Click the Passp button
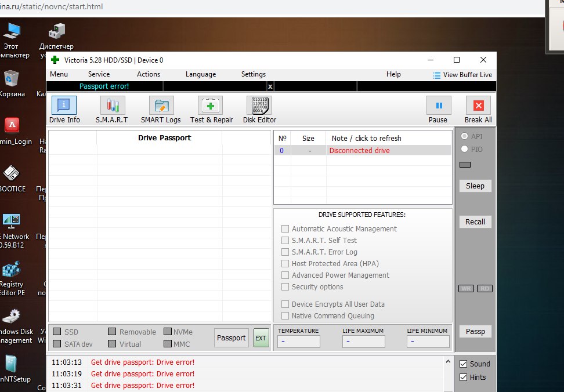 pyautogui.click(x=475, y=331)
